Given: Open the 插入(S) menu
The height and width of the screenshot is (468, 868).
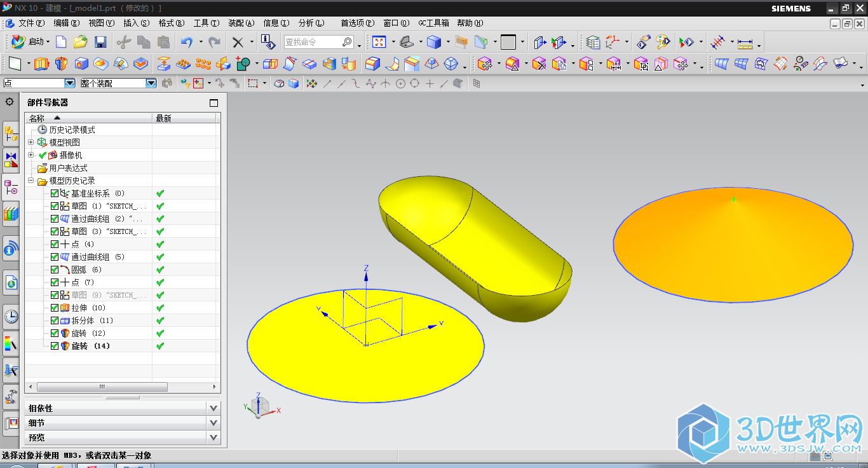Looking at the screenshot, I should coord(137,23).
